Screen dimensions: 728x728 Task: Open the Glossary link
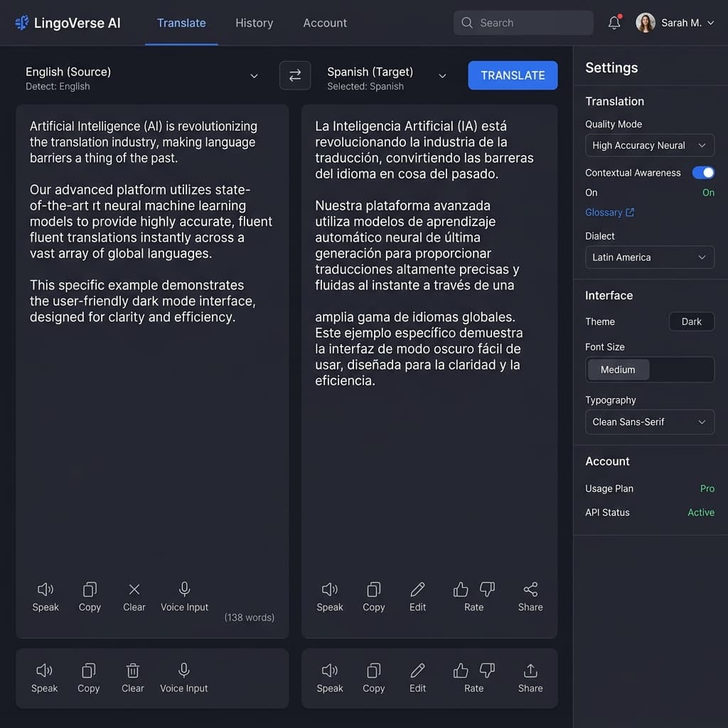(x=609, y=212)
